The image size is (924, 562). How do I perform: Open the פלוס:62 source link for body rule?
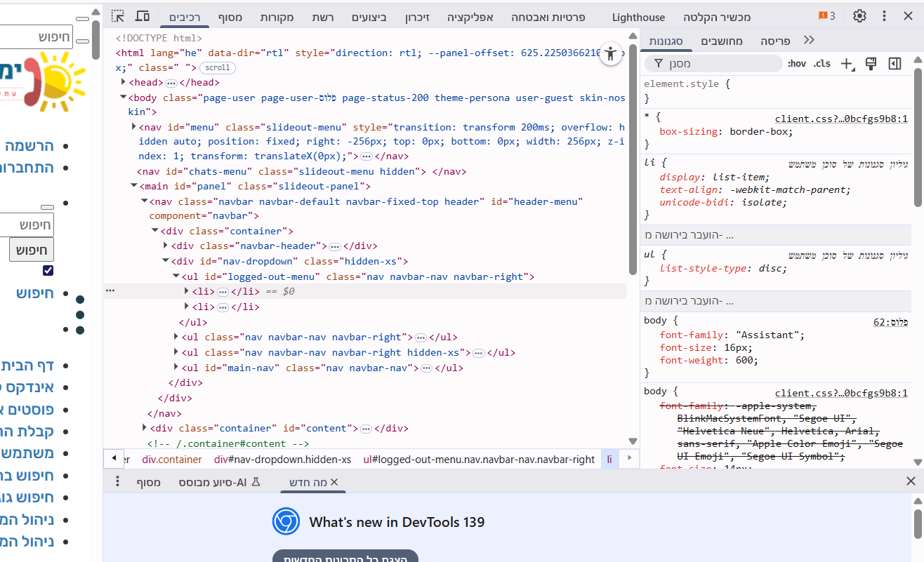coord(891,322)
